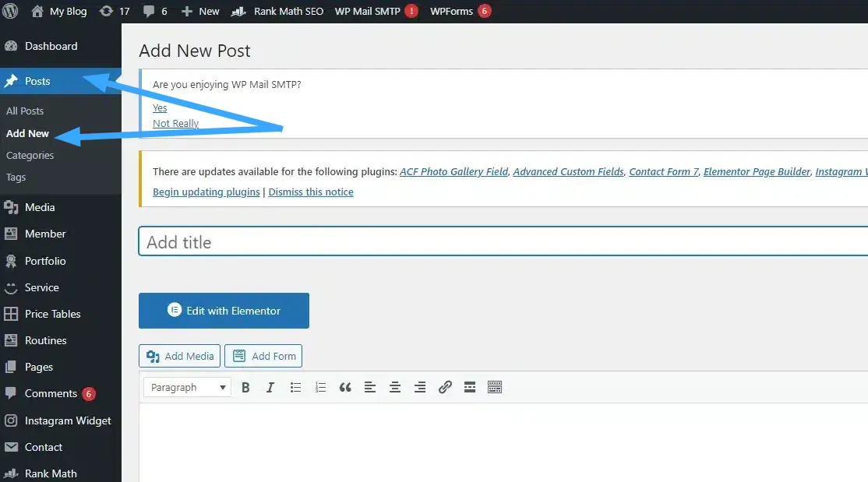The height and width of the screenshot is (482, 868).
Task: Insert or edit a link
Action: pyautogui.click(x=445, y=387)
